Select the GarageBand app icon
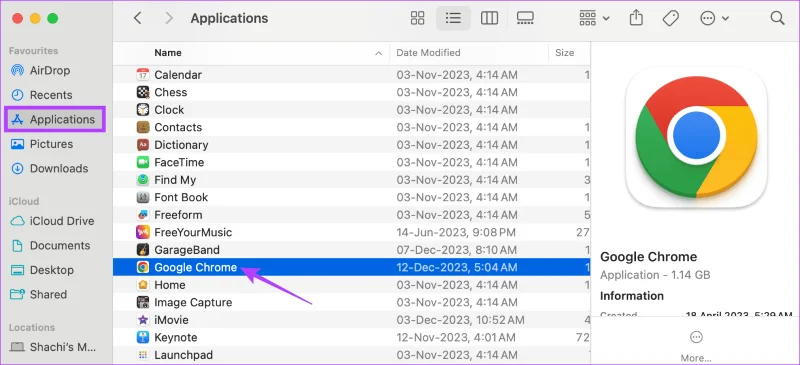This screenshot has width=800, height=365. click(x=143, y=250)
